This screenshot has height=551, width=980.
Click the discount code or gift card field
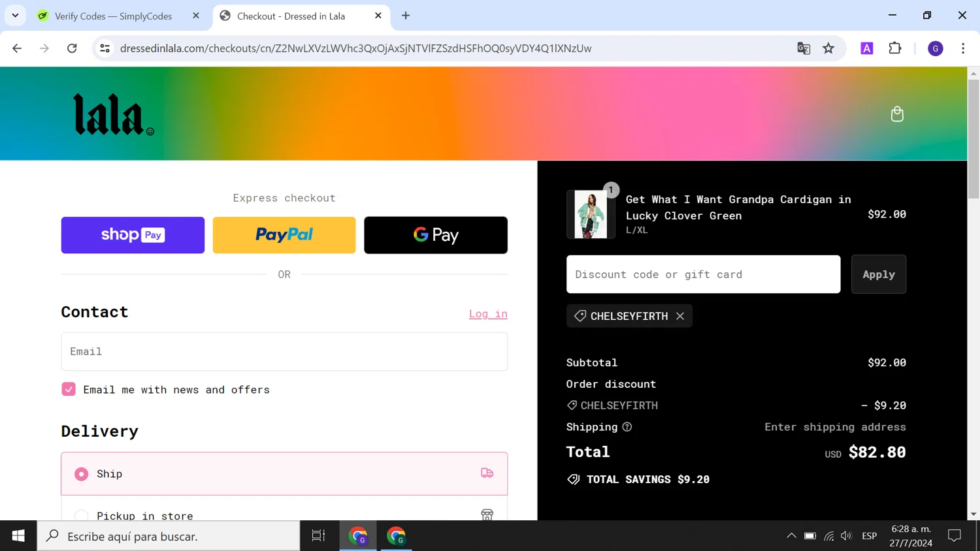[x=704, y=274]
